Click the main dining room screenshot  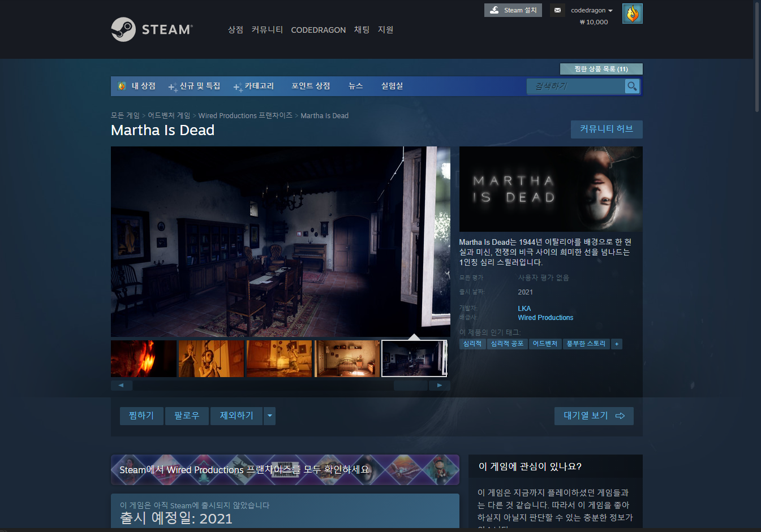[281, 242]
